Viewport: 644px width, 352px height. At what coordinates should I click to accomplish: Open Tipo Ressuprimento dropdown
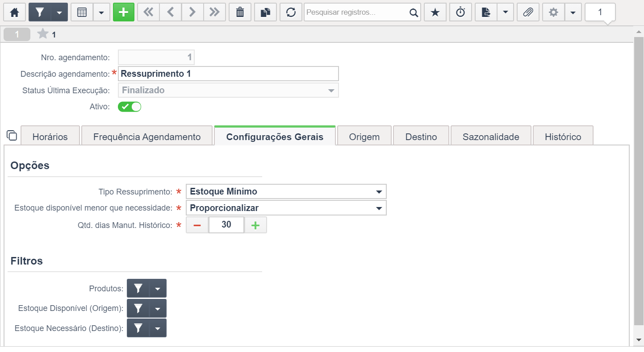click(286, 191)
